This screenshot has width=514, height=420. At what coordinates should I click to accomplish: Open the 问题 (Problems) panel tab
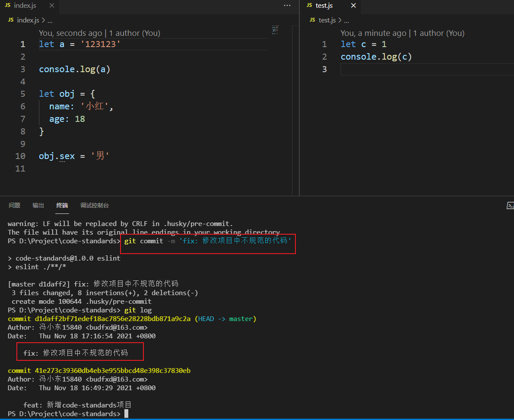[x=14, y=206]
